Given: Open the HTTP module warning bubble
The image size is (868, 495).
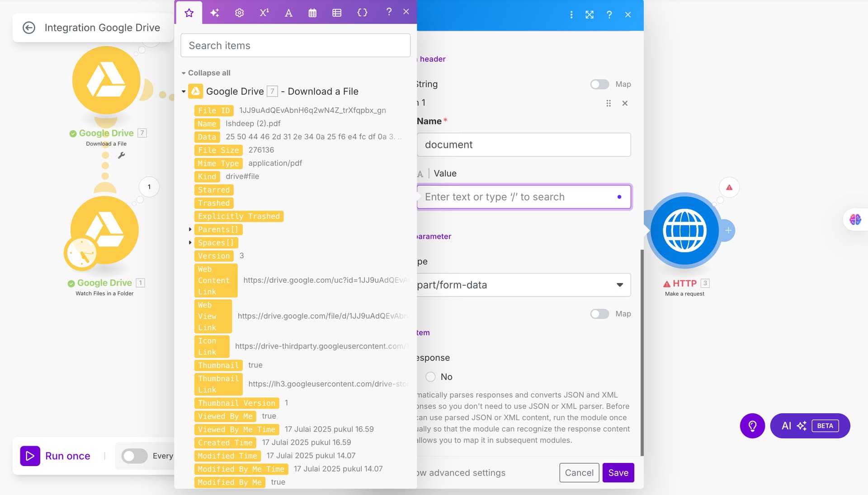Looking at the screenshot, I should (x=729, y=188).
